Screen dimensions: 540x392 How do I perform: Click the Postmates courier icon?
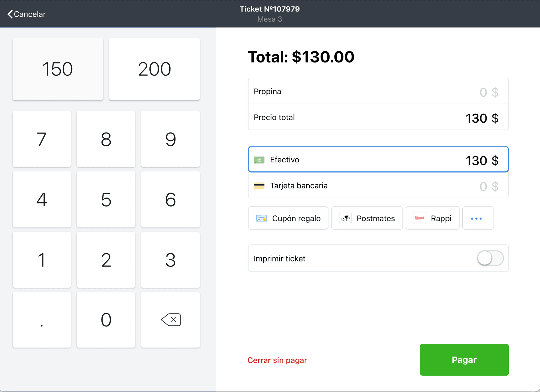[x=345, y=218]
